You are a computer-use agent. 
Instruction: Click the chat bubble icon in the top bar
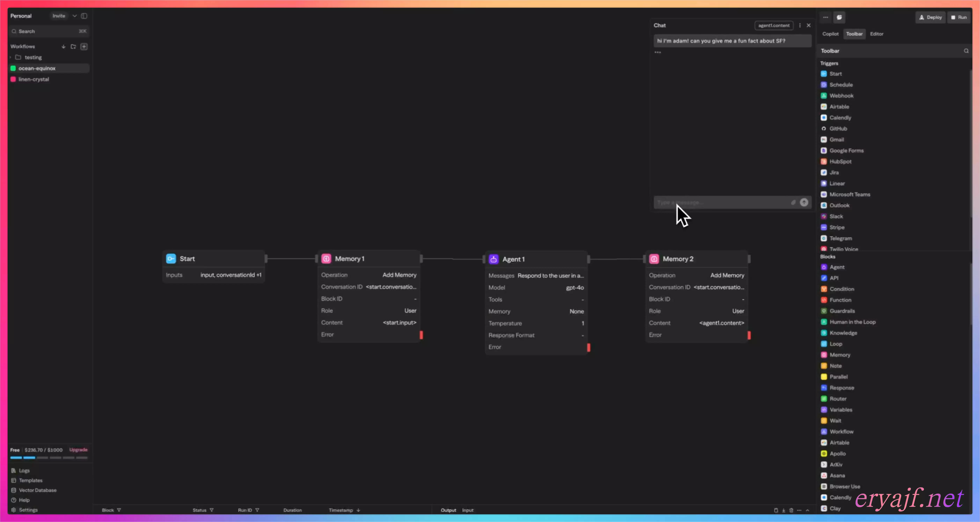(x=839, y=17)
